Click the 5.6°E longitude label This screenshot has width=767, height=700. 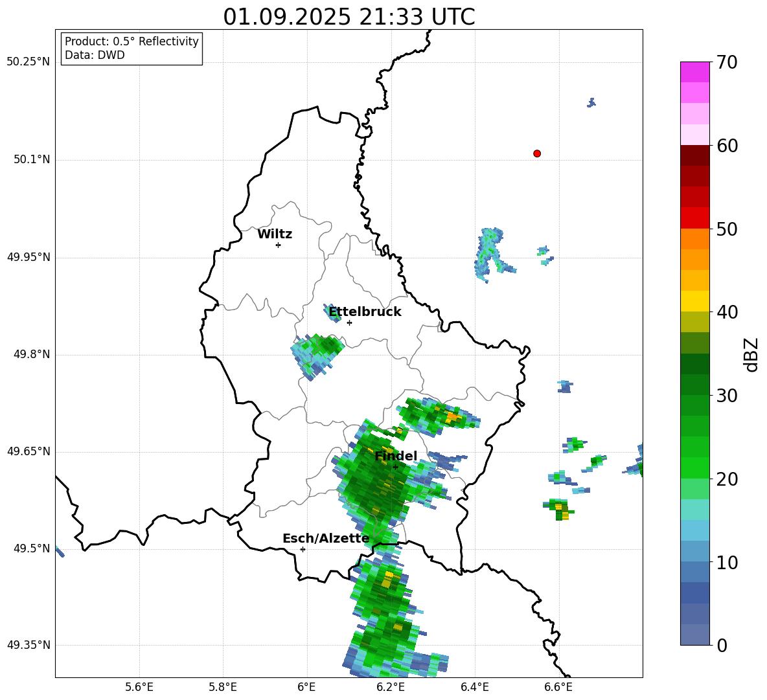[139, 688]
